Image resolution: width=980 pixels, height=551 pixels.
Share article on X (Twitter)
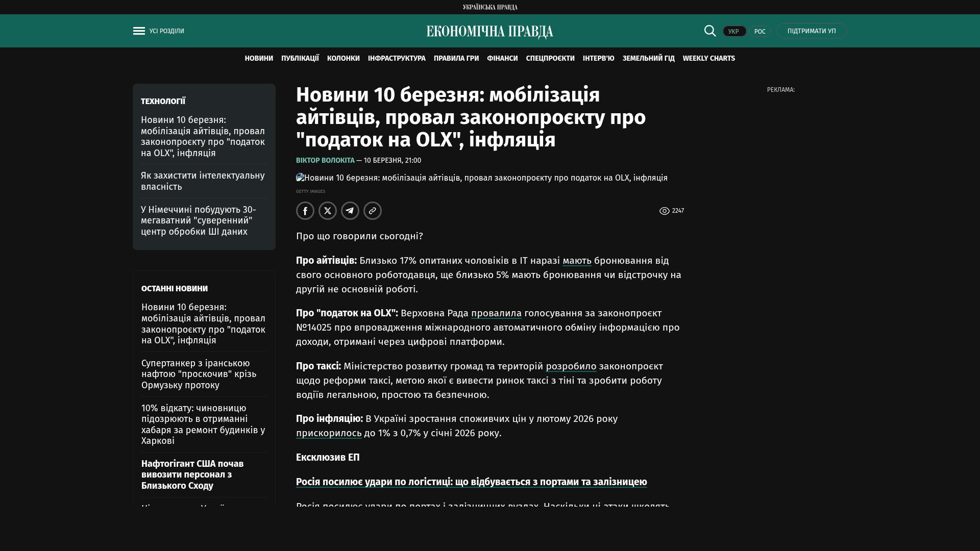click(328, 211)
